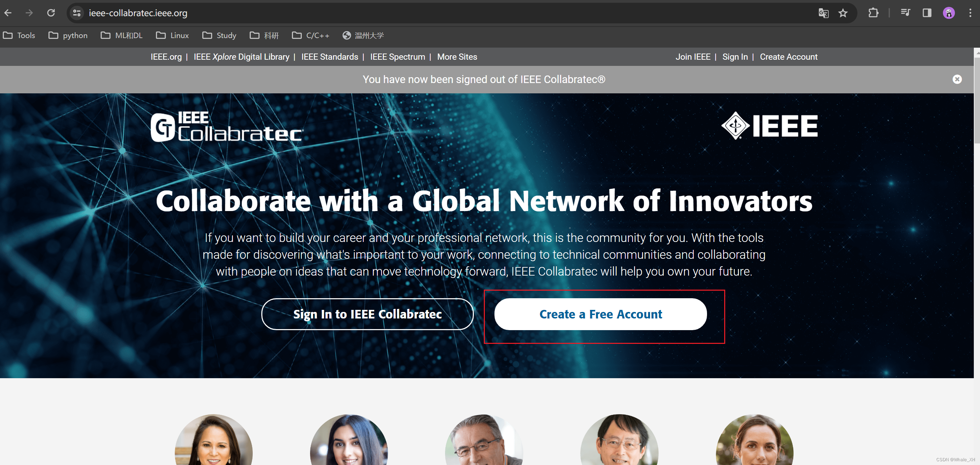This screenshot has height=465, width=980.
Task: Open the Study bookmarks folder
Action: [x=219, y=35]
